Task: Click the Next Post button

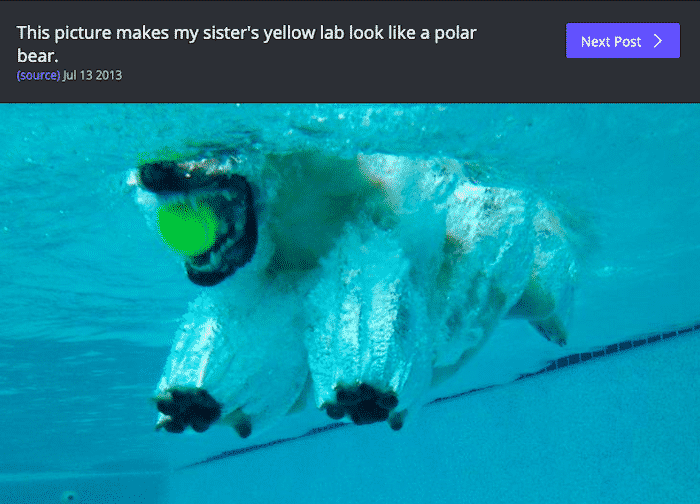Action: tap(623, 41)
